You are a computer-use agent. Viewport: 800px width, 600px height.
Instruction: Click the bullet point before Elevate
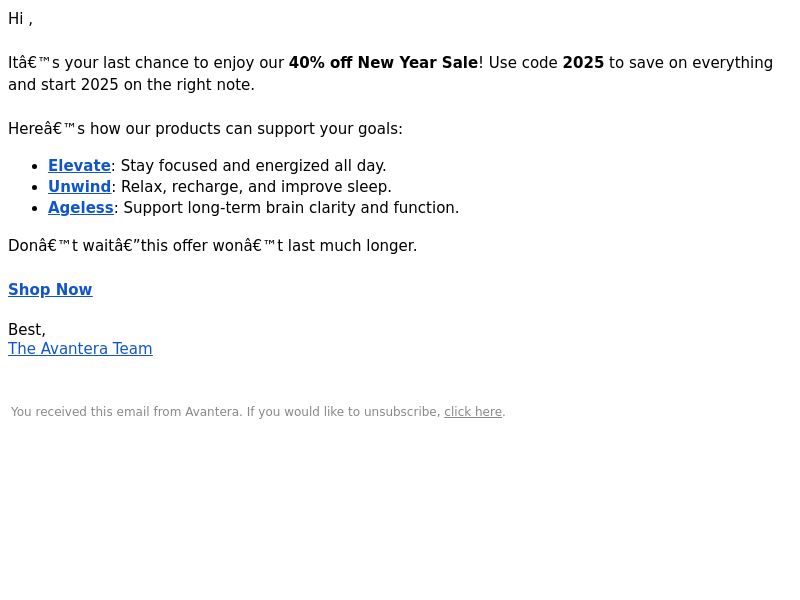point(35,167)
